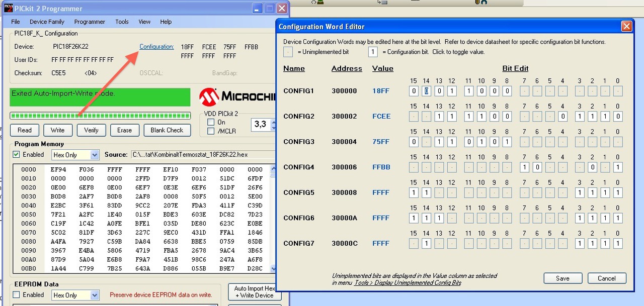Click the Read button

point(24,130)
